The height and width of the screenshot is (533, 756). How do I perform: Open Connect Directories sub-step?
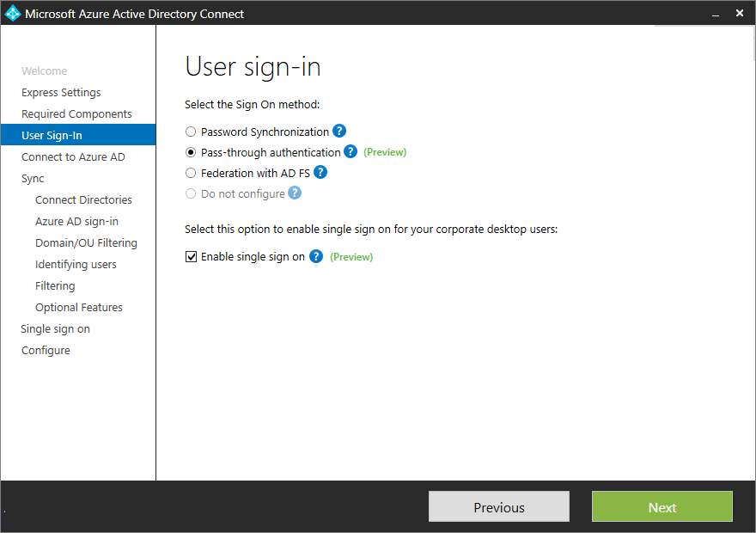[x=83, y=199]
